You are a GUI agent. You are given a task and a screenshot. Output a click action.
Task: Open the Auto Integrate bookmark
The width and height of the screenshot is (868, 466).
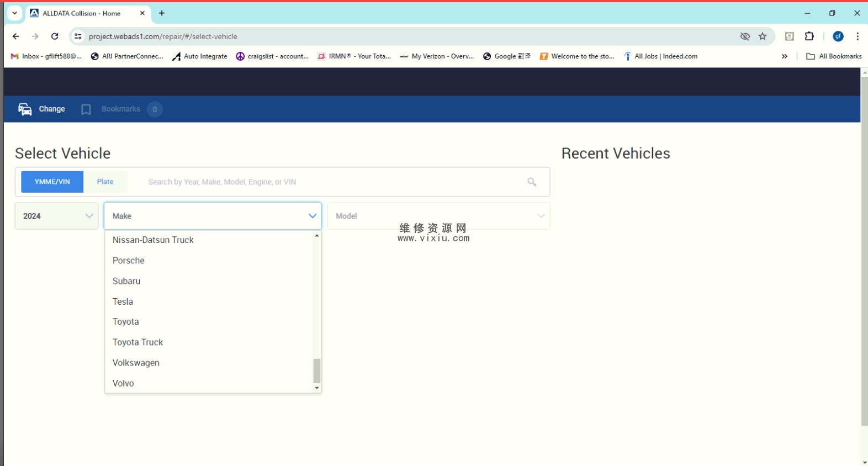coord(200,56)
